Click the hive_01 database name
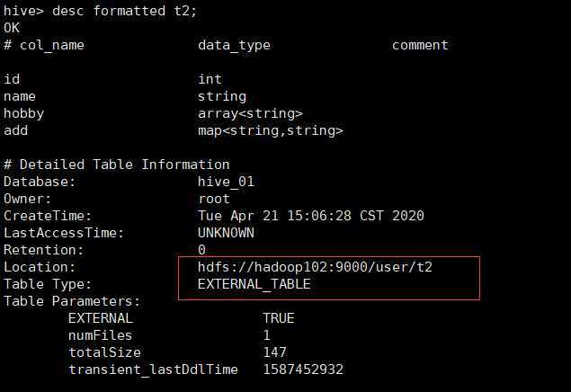Screen dimensions: 571x392 point(226,182)
